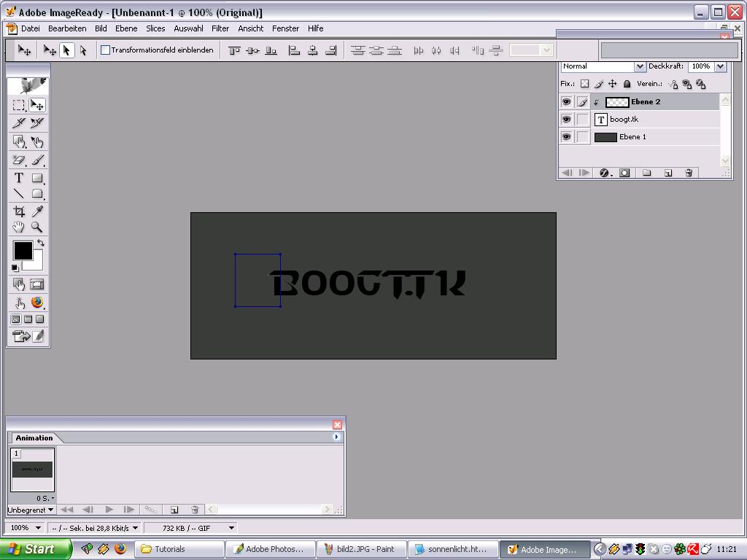747x560 pixels.
Task: Open the Unbegrenzt looping dropdown
Action: (30, 510)
